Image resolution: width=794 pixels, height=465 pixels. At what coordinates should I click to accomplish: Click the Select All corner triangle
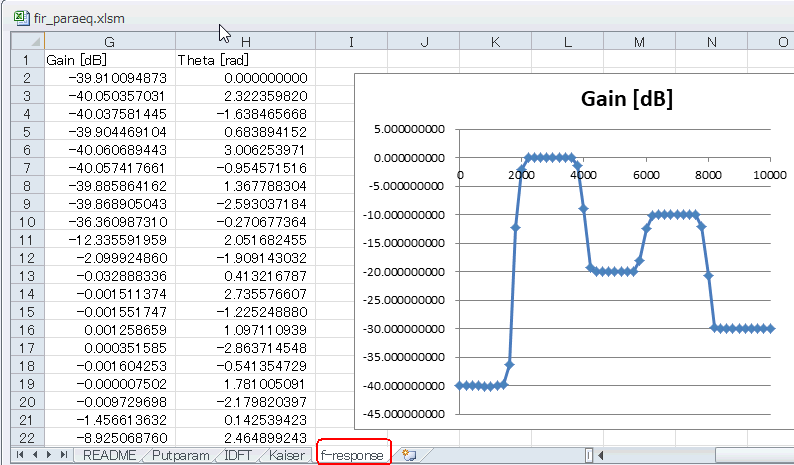(28, 41)
